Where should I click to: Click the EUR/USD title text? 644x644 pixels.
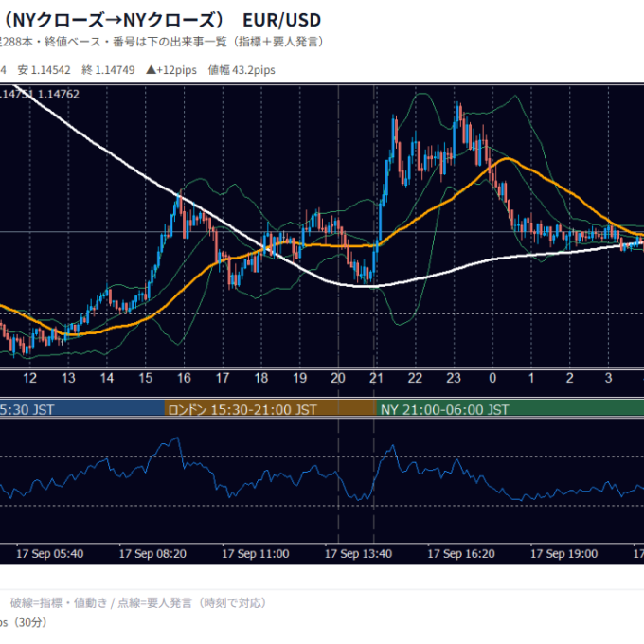point(282,20)
